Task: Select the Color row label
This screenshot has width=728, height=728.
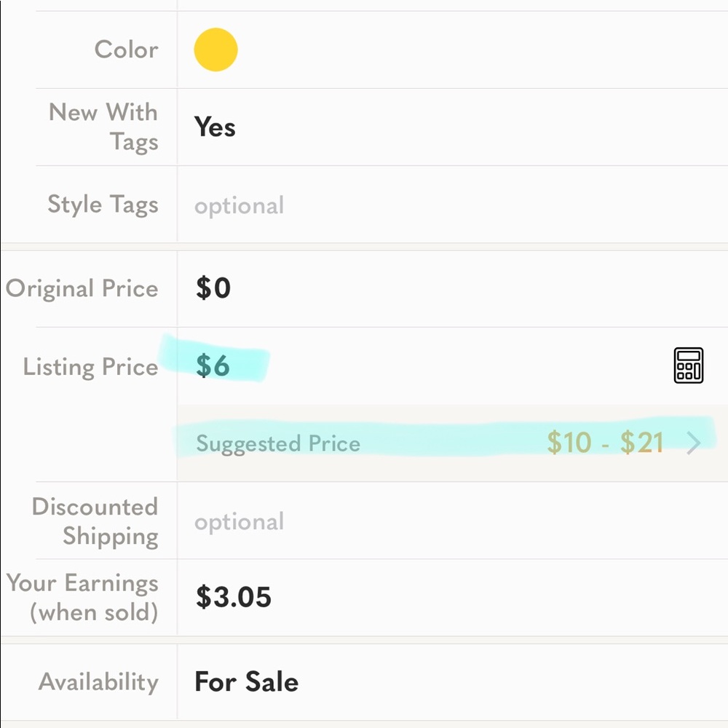Action: [x=126, y=50]
